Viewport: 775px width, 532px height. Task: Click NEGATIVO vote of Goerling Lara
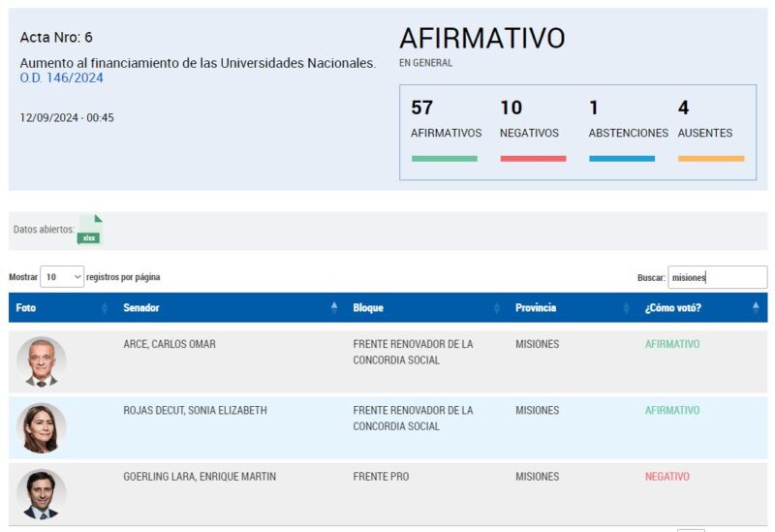coord(667,477)
